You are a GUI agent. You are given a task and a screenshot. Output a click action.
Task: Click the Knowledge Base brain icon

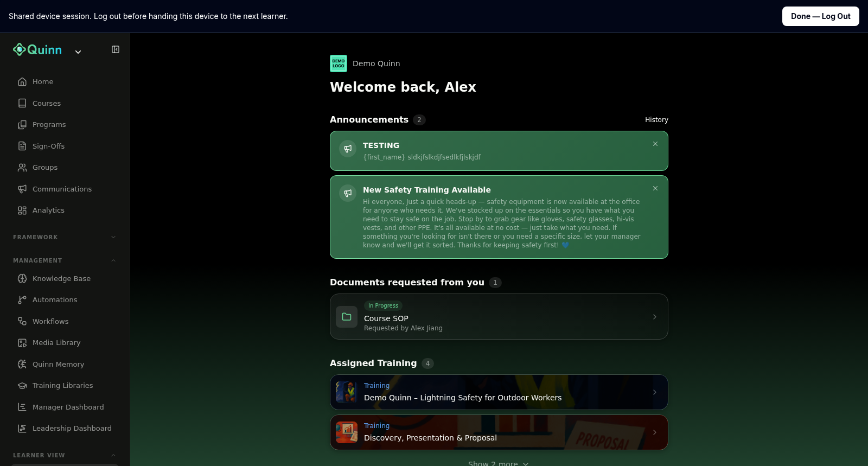22,278
